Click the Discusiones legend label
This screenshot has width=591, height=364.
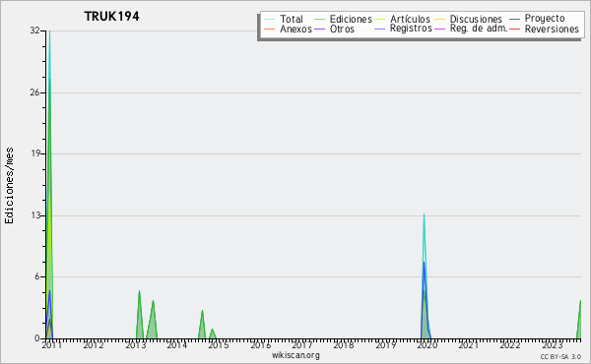click(476, 20)
